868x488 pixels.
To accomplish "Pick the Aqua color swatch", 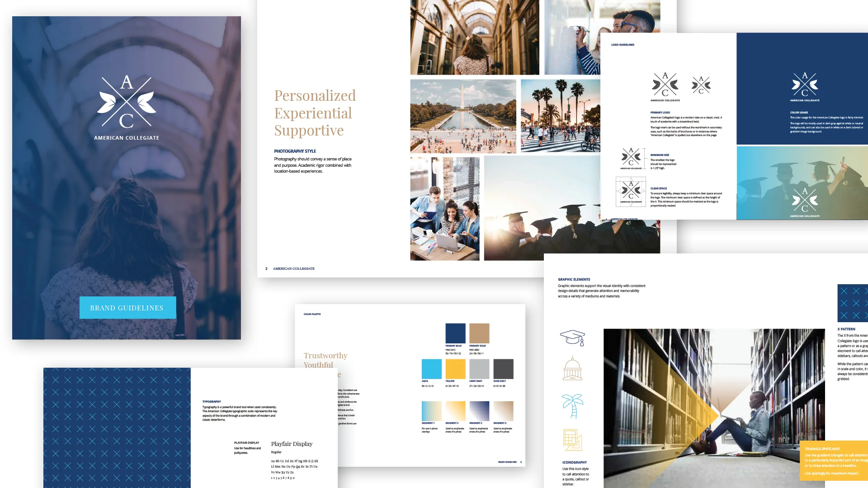I will (431, 369).
